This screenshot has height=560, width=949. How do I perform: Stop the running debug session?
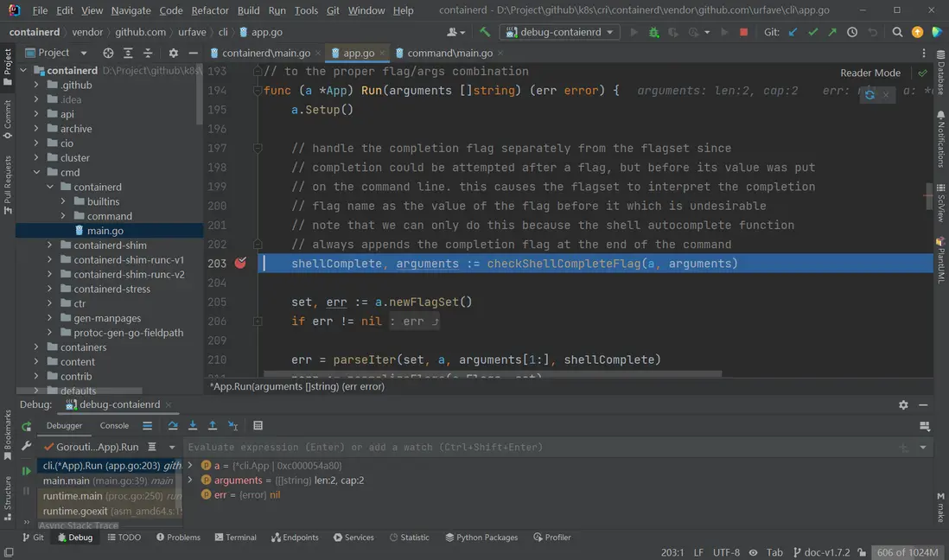tap(743, 32)
